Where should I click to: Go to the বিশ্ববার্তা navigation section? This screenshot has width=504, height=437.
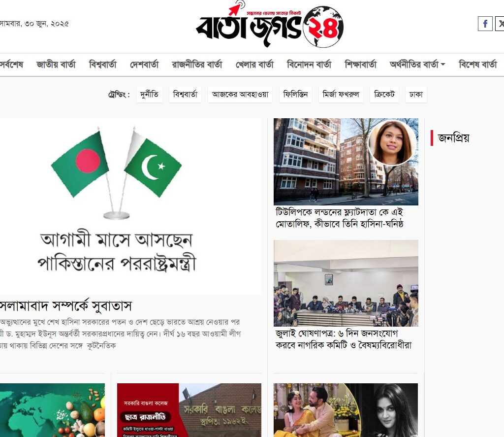[102, 65]
